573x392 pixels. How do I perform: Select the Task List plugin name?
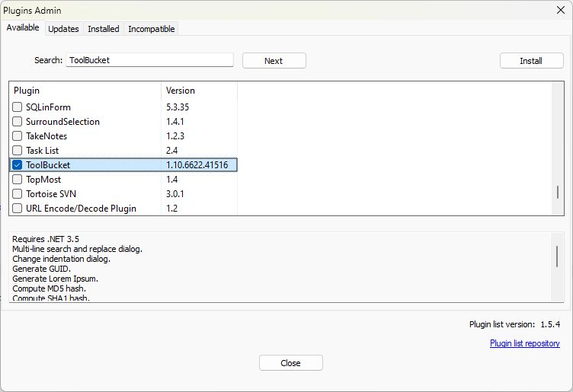tap(42, 151)
